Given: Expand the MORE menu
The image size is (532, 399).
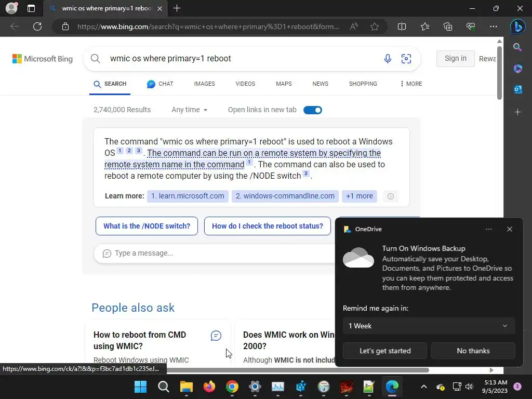Looking at the screenshot, I should click(x=411, y=84).
